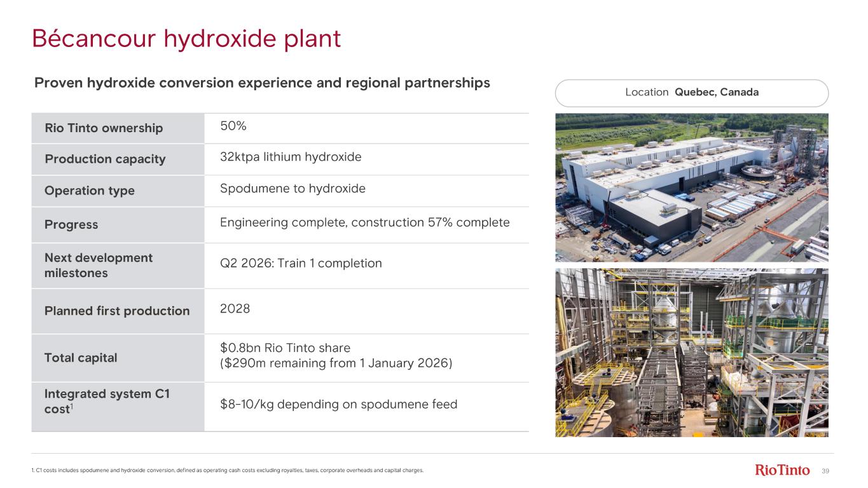Select the Progress row label
The width and height of the screenshot is (868, 488).
(x=71, y=224)
